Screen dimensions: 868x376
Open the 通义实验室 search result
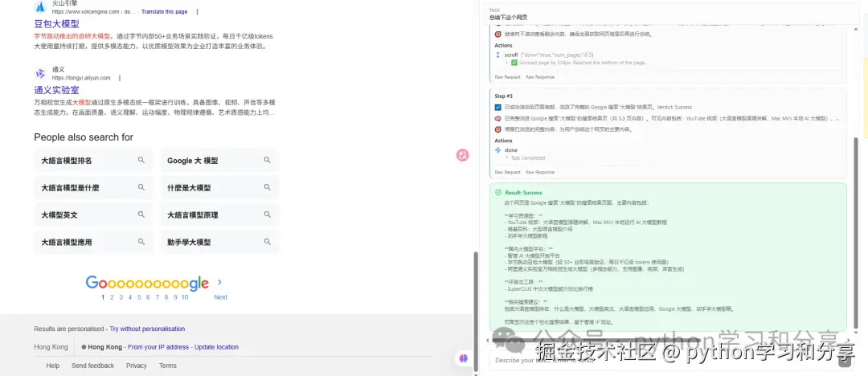pos(56,90)
